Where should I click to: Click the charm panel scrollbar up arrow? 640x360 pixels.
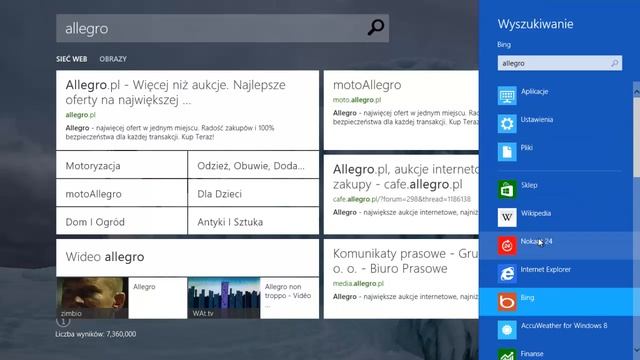(x=636, y=93)
